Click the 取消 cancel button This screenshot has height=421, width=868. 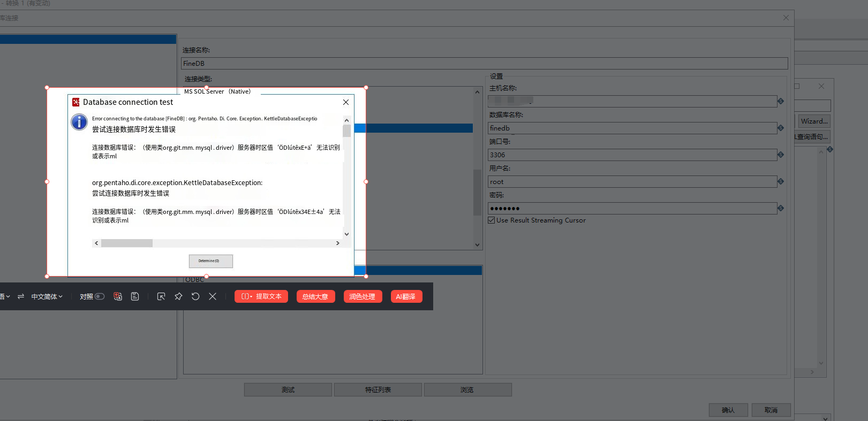tap(771, 410)
